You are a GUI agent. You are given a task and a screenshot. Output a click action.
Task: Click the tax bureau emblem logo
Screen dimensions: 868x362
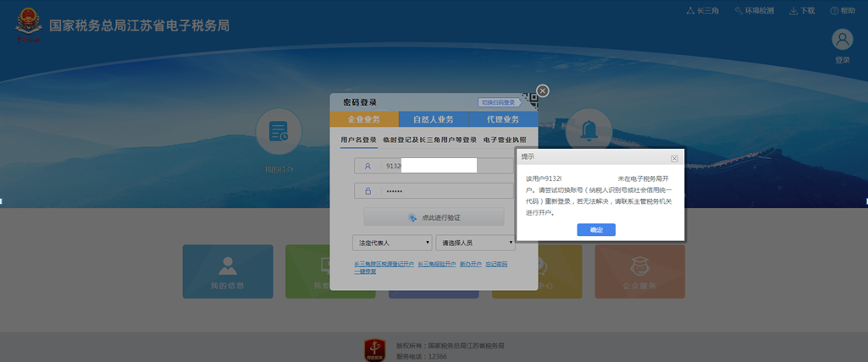[28, 26]
